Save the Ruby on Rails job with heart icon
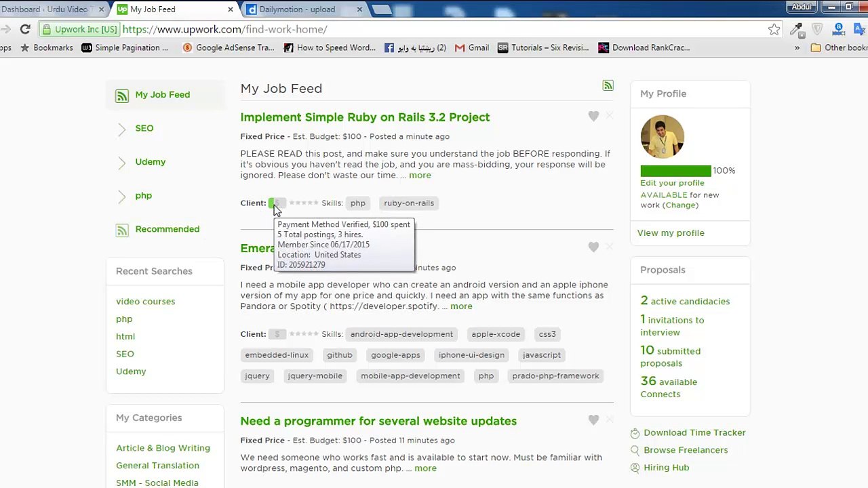Screen dimensions: 868x488 click(x=593, y=117)
